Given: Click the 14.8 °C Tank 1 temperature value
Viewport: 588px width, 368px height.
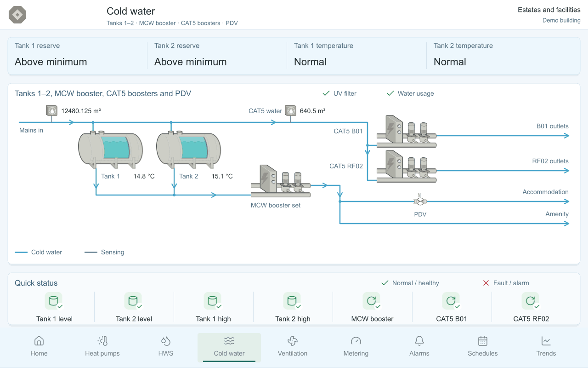Looking at the screenshot, I should [144, 176].
